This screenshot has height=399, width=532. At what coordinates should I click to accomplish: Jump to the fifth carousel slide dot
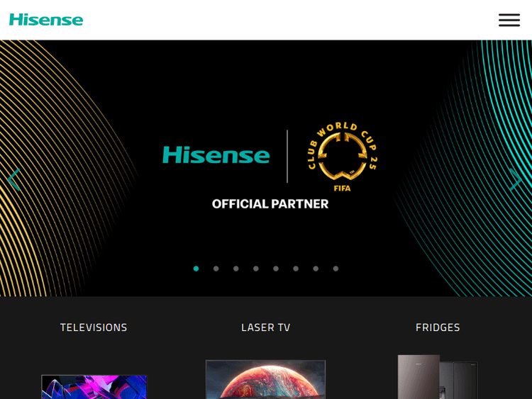click(x=276, y=269)
